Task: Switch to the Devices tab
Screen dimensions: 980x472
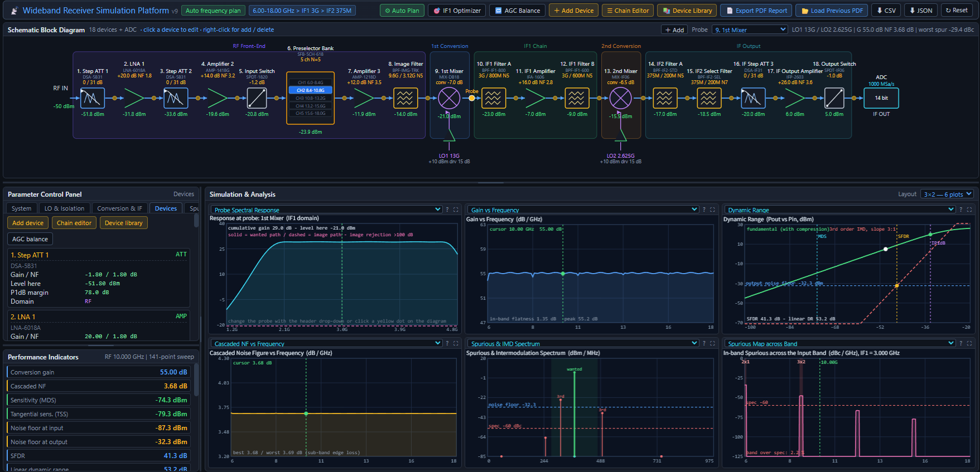Action: click(x=166, y=208)
